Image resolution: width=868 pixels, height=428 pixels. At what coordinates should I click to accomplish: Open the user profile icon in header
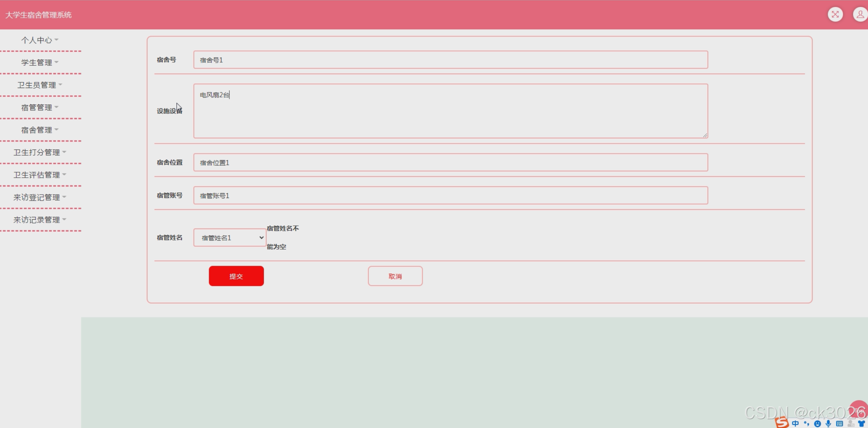[860, 15]
